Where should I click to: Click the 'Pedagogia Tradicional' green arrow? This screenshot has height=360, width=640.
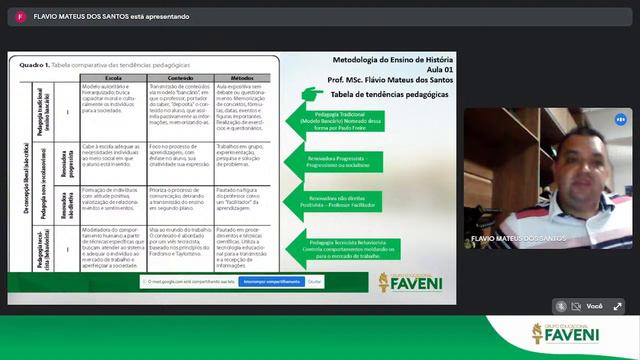(x=335, y=121)
